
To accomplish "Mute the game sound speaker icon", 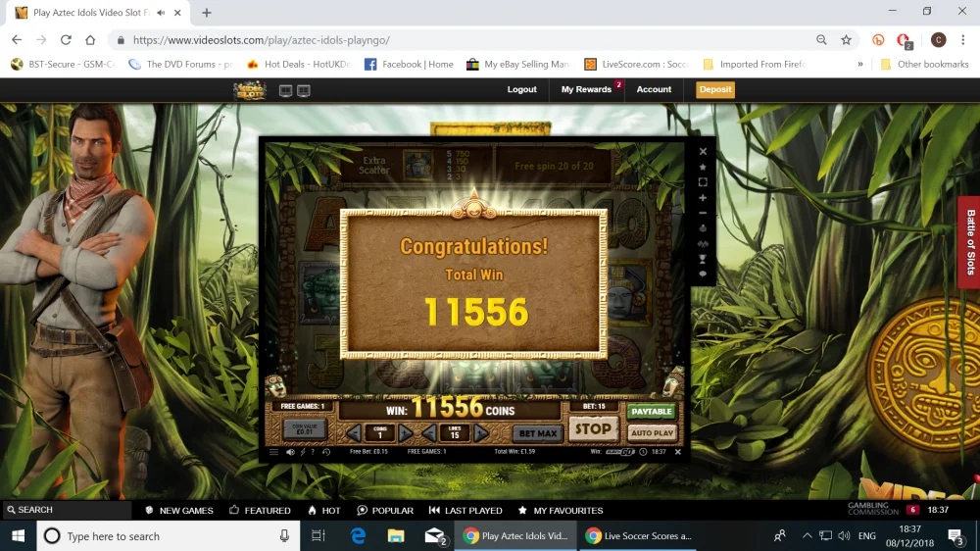I will point(290,452).
